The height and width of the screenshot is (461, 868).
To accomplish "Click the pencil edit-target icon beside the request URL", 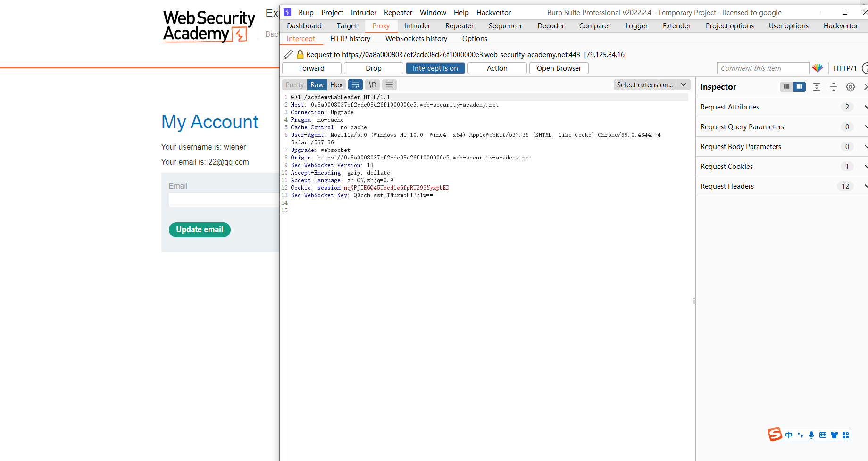I will pyautogui.click(x=288, y=55).
